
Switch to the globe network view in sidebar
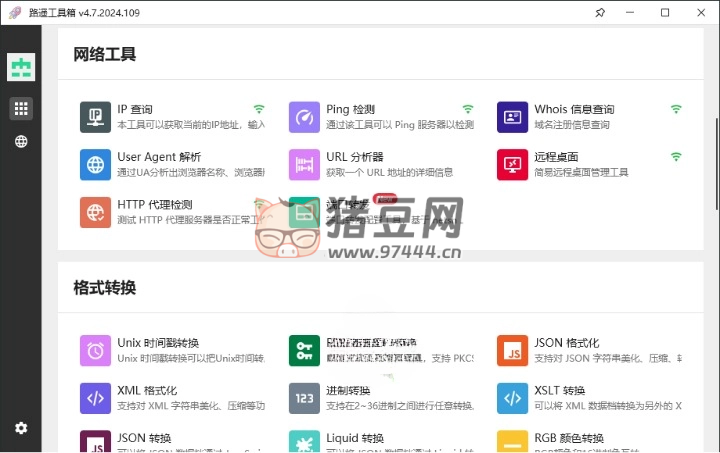click(21, 141)
